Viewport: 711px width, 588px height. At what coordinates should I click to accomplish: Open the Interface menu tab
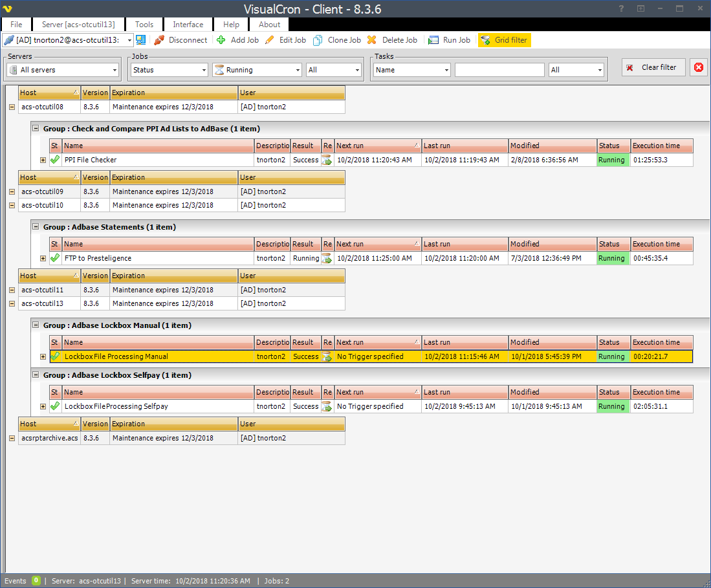[x=188, y=25]
